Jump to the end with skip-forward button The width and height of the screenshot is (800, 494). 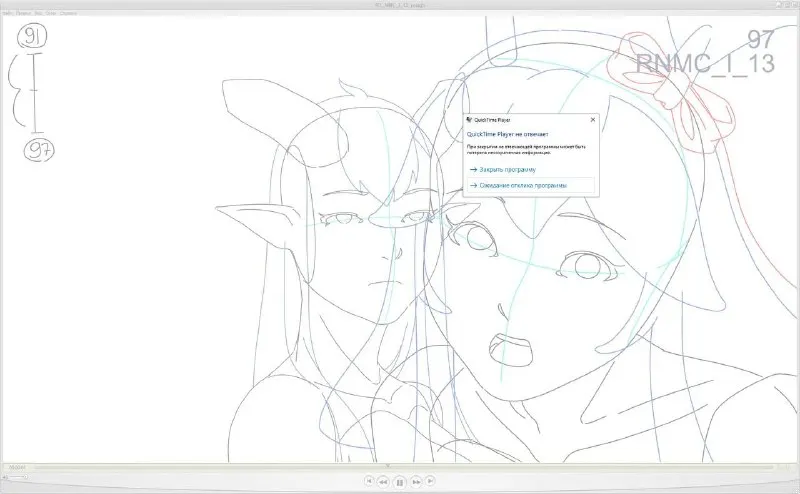point(430,481)
